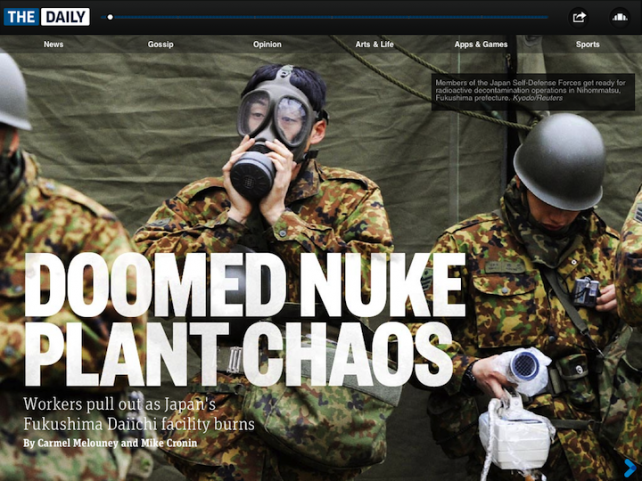The height and width of the screenshot is (481, 642).
Task: Open the Doomed Nuke Plant Chaos headline
Action: (244, 319)
